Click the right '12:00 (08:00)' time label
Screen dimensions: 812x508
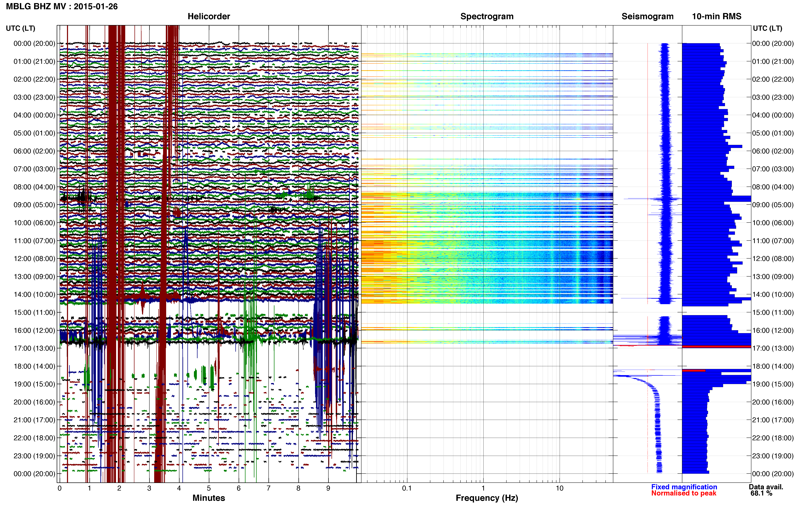773,259
